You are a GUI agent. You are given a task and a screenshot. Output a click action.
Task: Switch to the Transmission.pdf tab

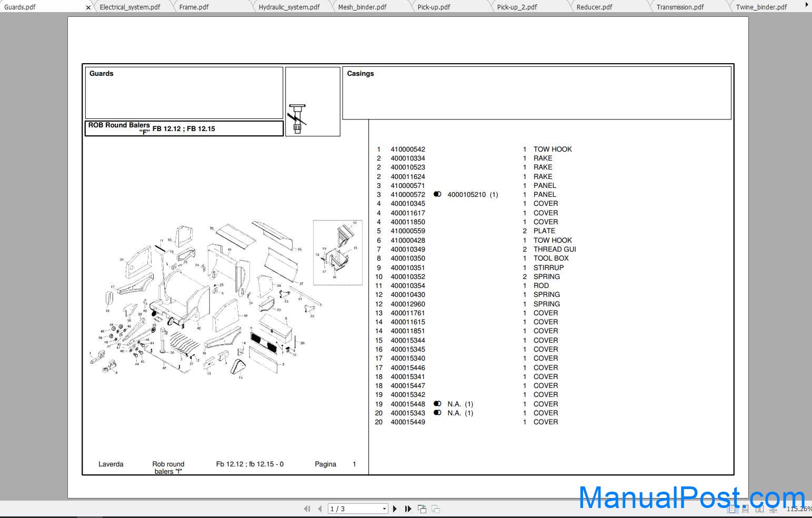680,7
